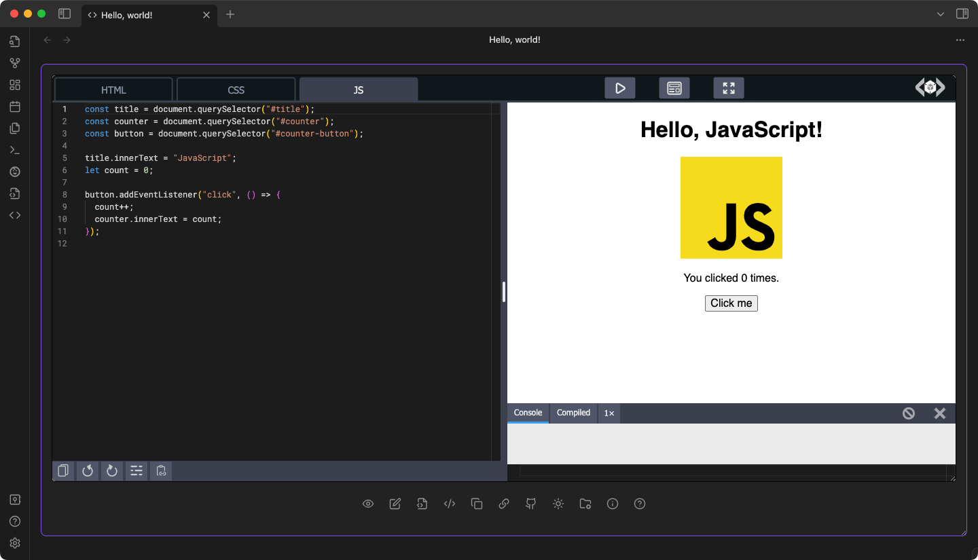Screen dimensions: 978x560
Task: Open the GitHub icon in the bottom bar
Action: pos(530,504)
